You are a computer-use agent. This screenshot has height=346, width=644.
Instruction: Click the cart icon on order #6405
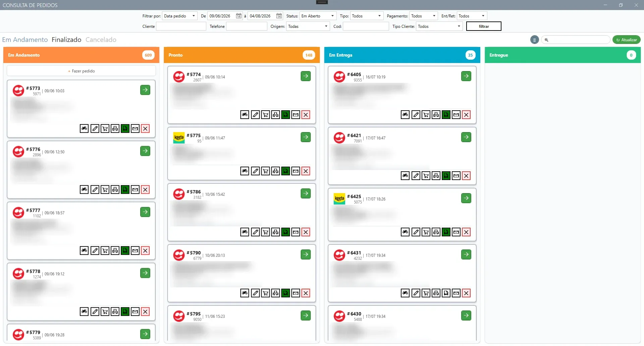(x=426, y=115)
